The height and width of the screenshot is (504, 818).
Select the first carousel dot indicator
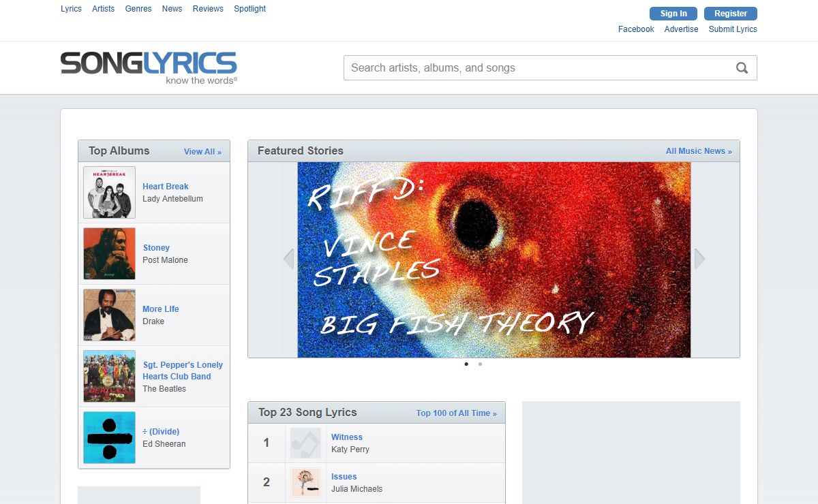pyautogui.click(x=466, y=364)
